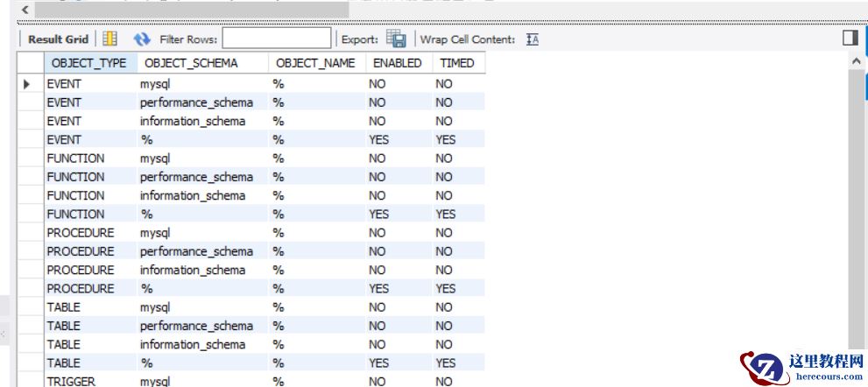Select 'TABLE' cell in the mysql row
Image resolution: width=868 pixels, height=387 pixels.
pyautogui.click(x=90, y=307)
